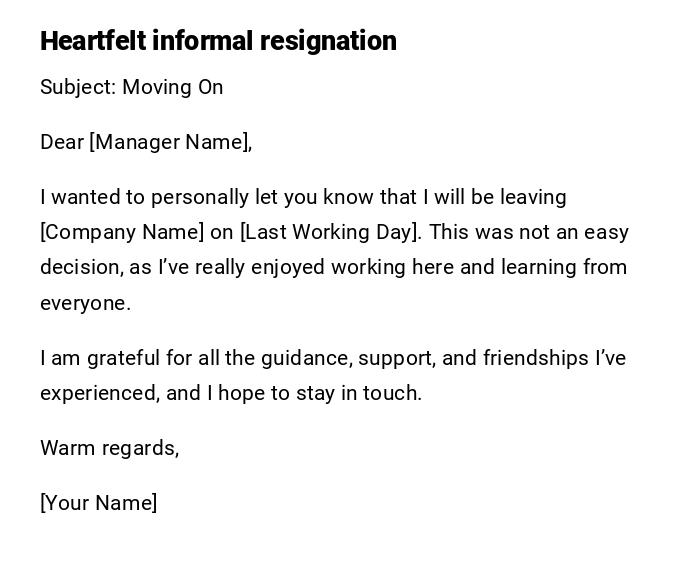Click the word "grateful" in second paragraph
The height and width of the screenshot is (566, 700).
coord(121,358)
